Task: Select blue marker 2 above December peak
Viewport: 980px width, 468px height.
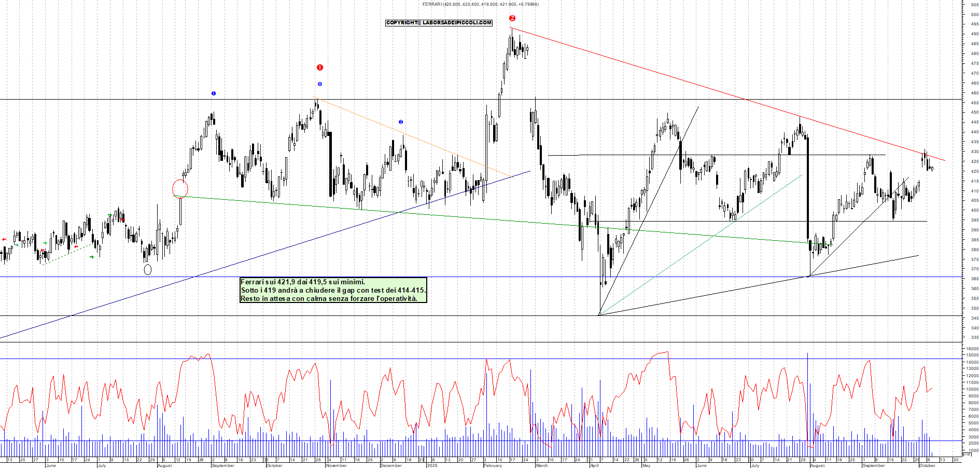Action: [401, 122]
